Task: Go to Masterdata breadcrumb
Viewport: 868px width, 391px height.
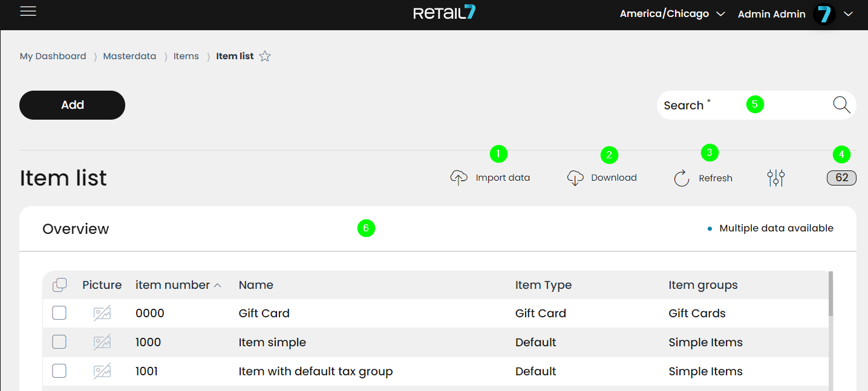Action: pos(129,56)
